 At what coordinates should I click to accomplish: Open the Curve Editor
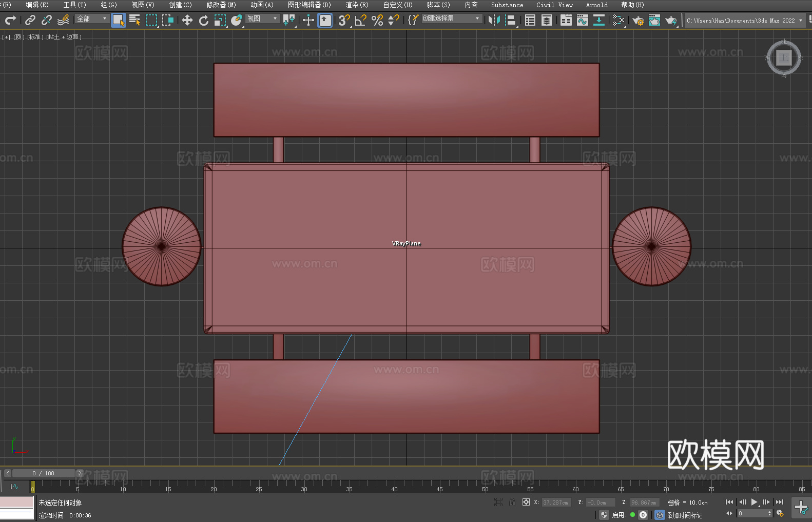pos(583,20)
